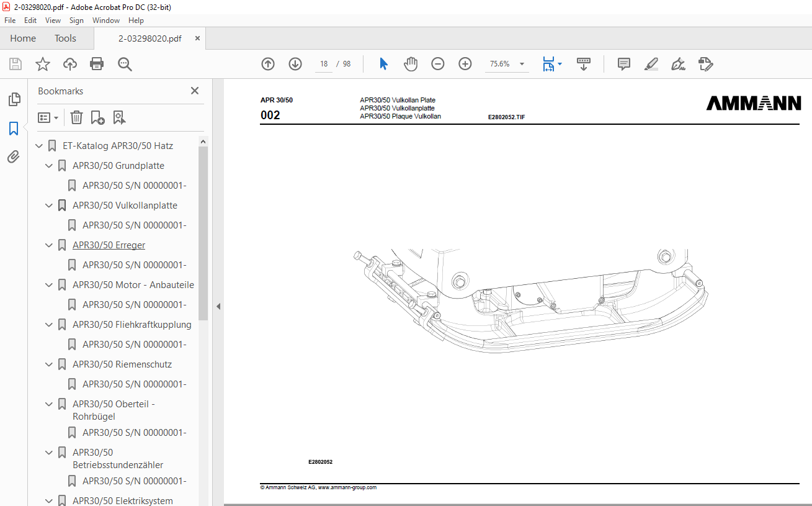
Task: Go to the next page arrow
Action: [295, 64]
